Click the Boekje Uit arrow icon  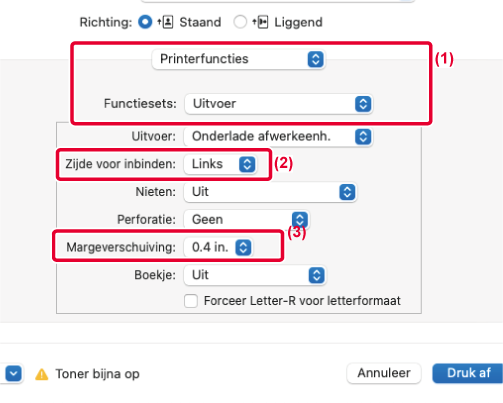click(x=316, y=275)
